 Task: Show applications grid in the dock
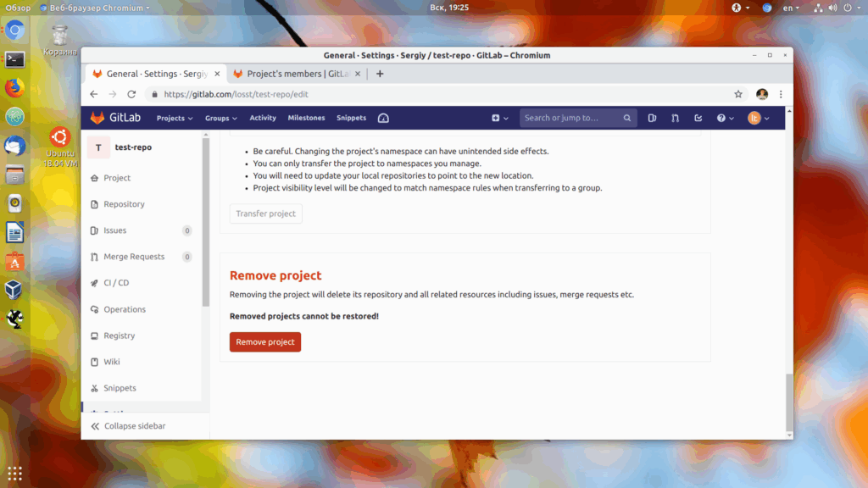pos(15,474)
